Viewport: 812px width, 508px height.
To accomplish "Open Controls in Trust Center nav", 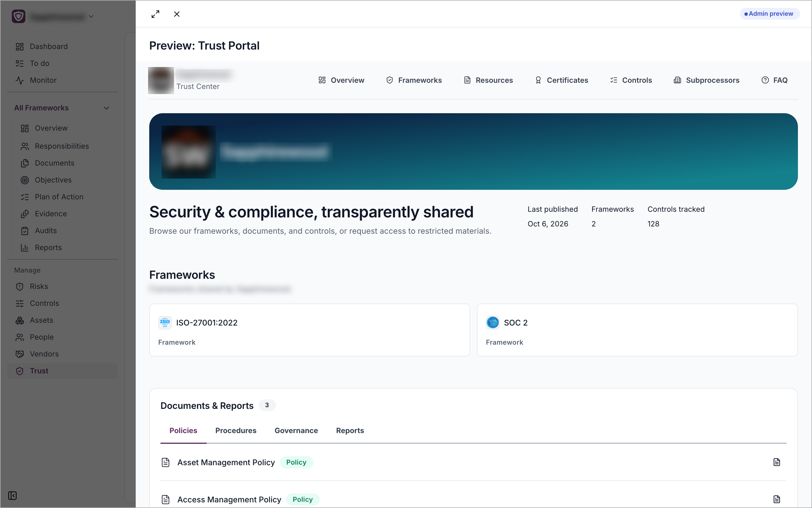I will [x=631, y=80].
